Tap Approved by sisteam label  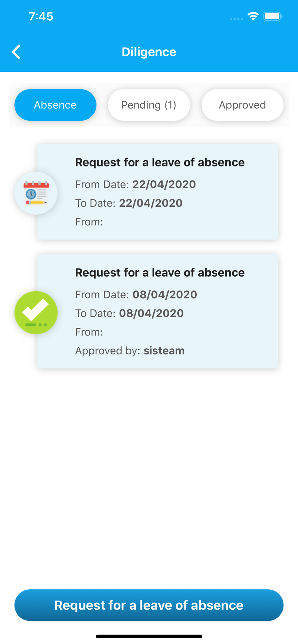pos(130,351)
